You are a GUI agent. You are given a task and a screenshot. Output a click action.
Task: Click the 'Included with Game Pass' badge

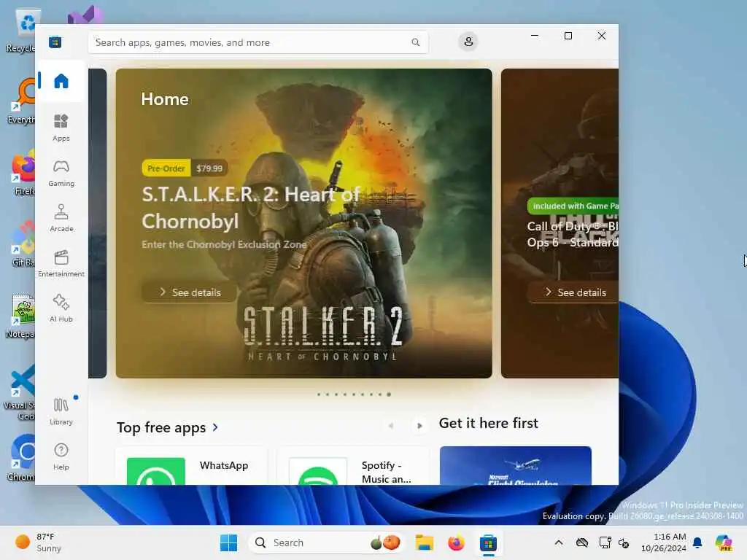[x=573, y=206]
